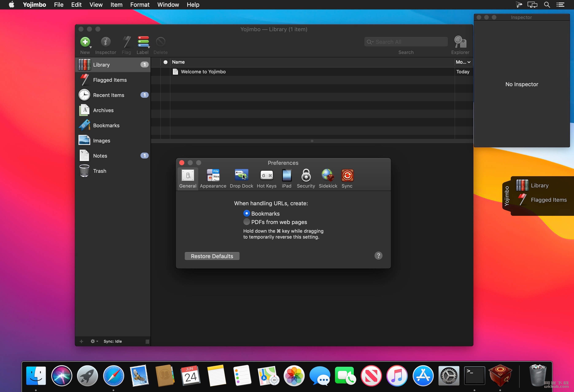Click Library in the Drop Dock
Viewport: 574px width, 392px height.
pos(532,185)
